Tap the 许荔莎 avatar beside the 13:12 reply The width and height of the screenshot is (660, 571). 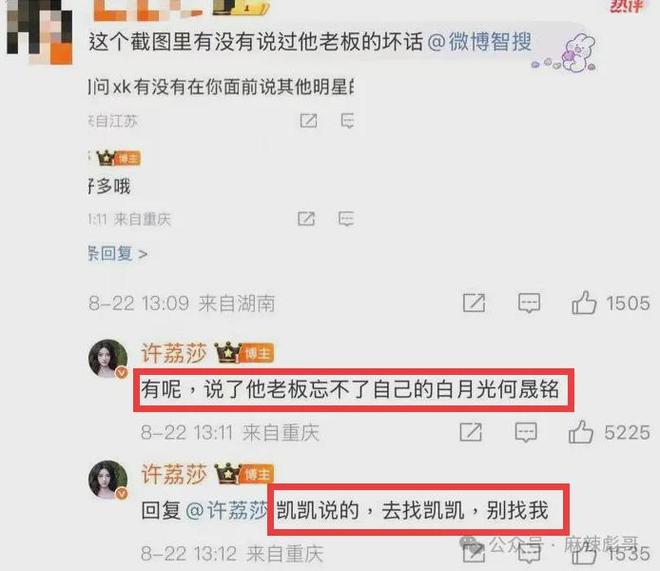tap(108, 479)
